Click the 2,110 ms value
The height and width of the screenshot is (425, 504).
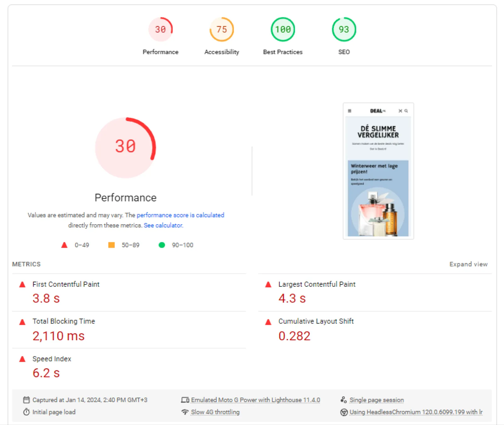click(59, 336)
